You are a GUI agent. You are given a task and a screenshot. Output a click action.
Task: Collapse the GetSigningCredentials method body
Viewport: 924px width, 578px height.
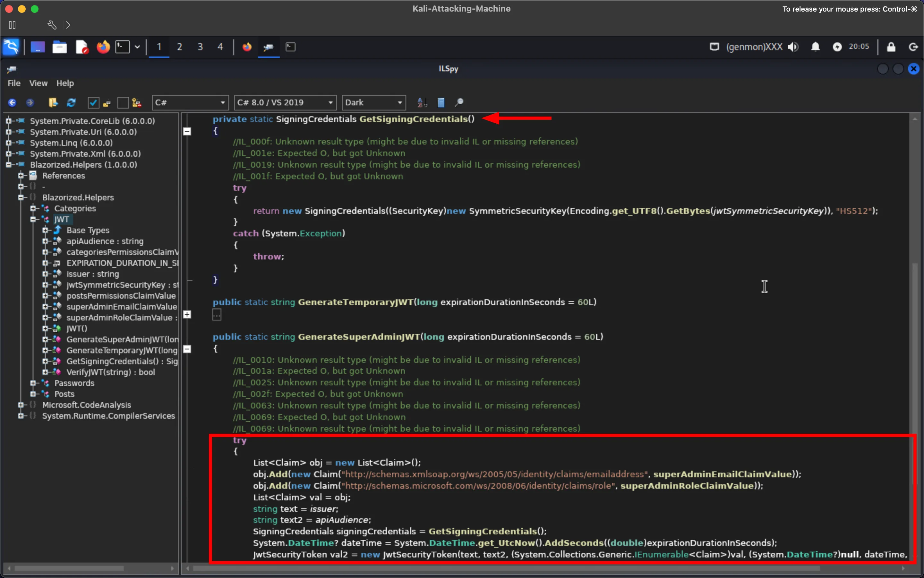pyautogui.click(x=187, y=131)
